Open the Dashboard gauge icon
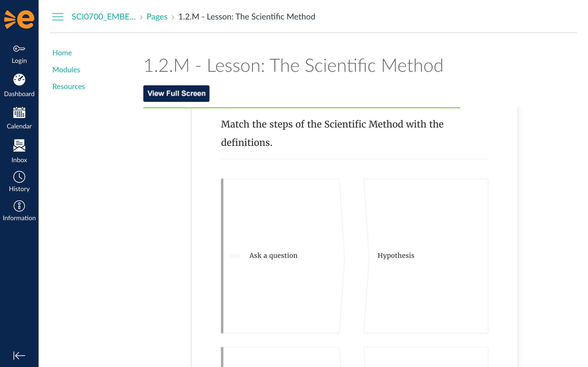Screen dimensions: 588x367 click(x=19, y=80)
